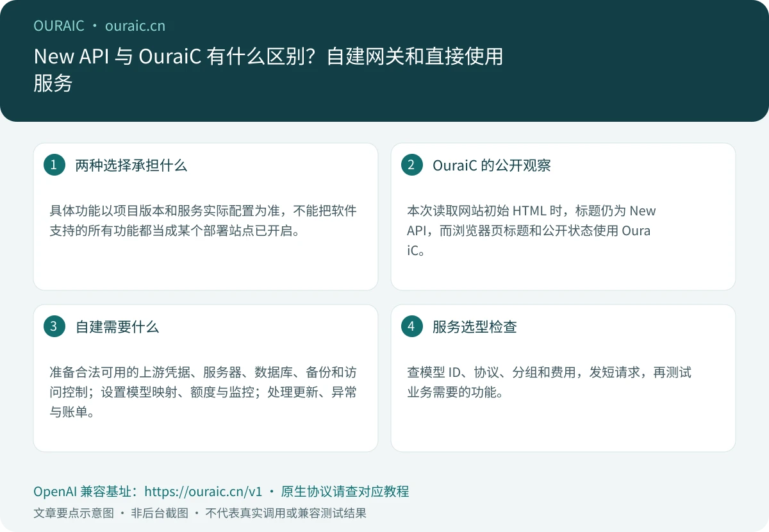The height and width of the screenshot is (532, 769).
Task: Click the paragraph starting "准备合法可用的上游凭据"
Action: (203, 392)
